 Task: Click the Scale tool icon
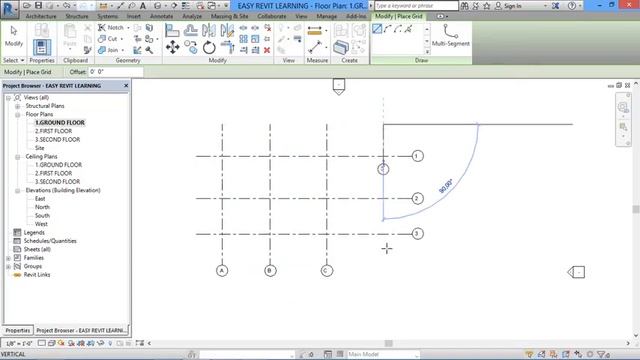coord(255,39)
